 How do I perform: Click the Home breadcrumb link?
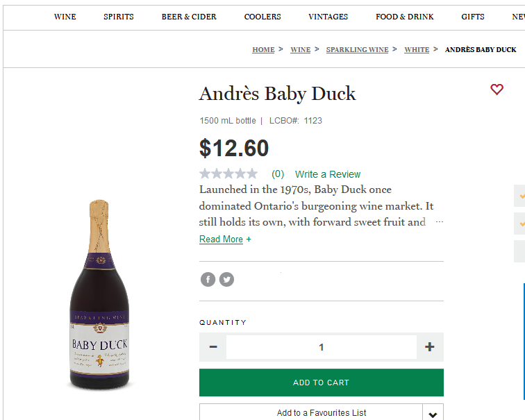263,50
